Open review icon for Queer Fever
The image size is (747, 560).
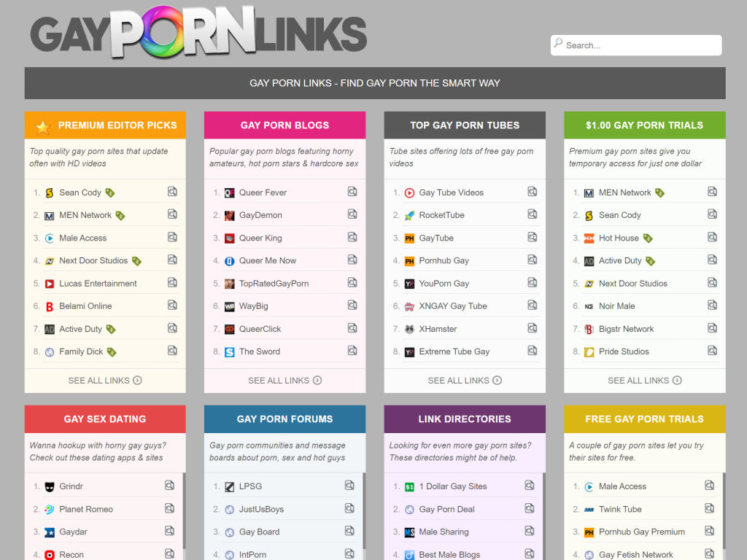352,192
